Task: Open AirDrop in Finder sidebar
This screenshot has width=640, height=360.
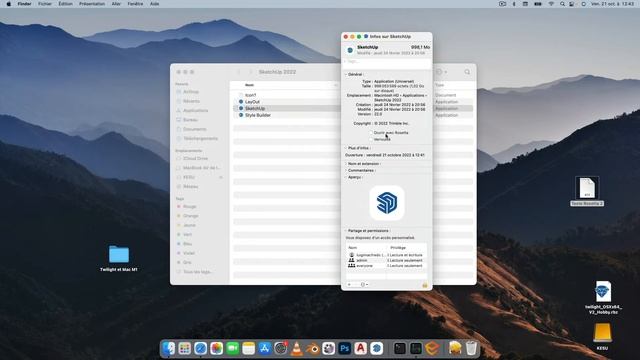Action: (x=191, y=92)
